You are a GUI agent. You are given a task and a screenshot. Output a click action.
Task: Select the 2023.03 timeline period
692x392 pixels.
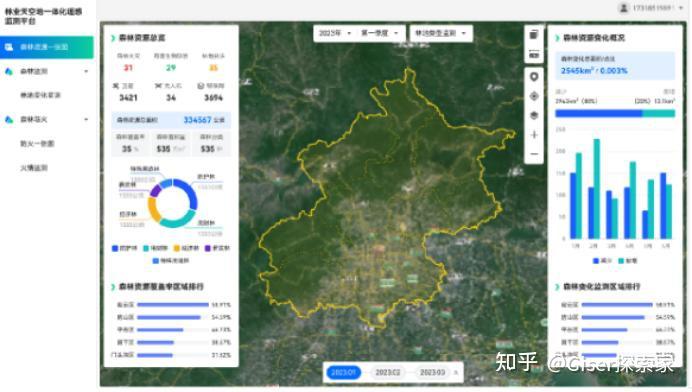tap(432, 373)
